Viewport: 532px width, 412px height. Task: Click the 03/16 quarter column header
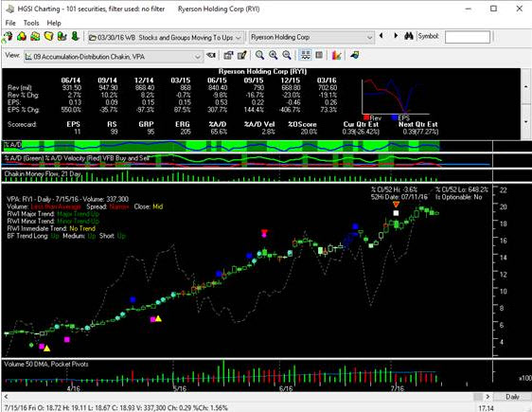[x=327, y=81]
